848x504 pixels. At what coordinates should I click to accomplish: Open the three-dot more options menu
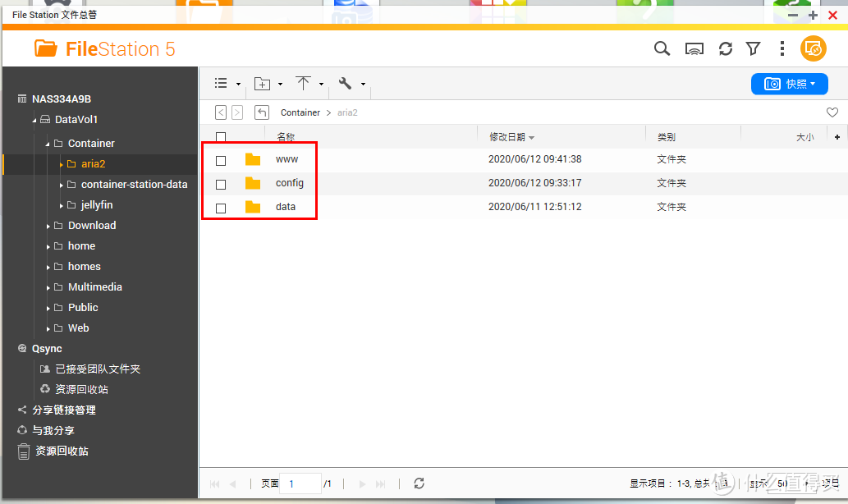click(x=782, y=48)
